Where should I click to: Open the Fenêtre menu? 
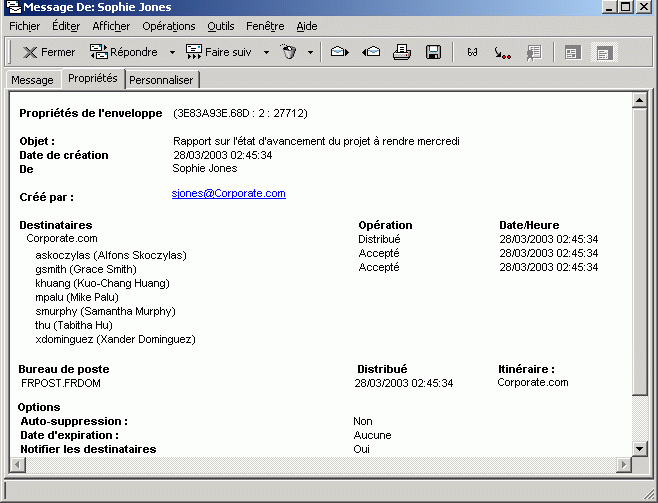coord(265,26)
